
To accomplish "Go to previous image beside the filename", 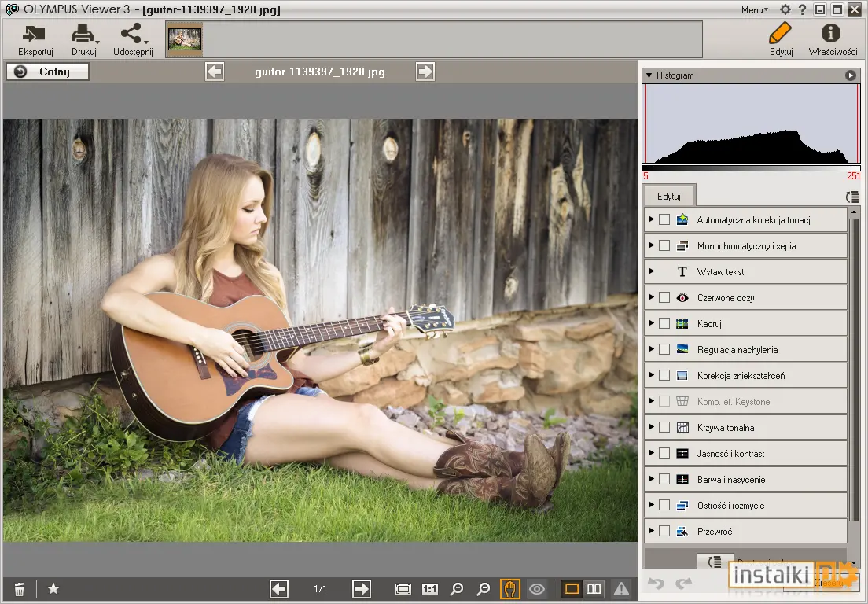I will point(215,72).
